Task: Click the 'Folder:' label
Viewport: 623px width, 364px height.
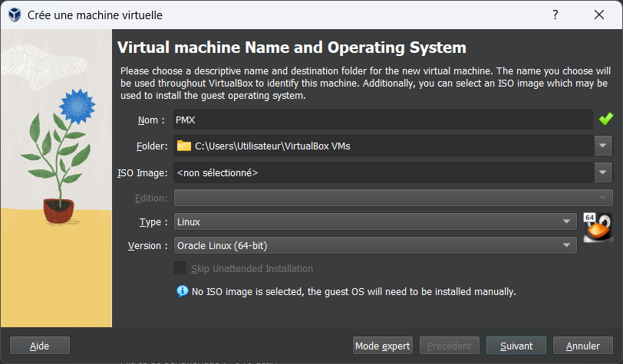Action: tap(152, 146)
